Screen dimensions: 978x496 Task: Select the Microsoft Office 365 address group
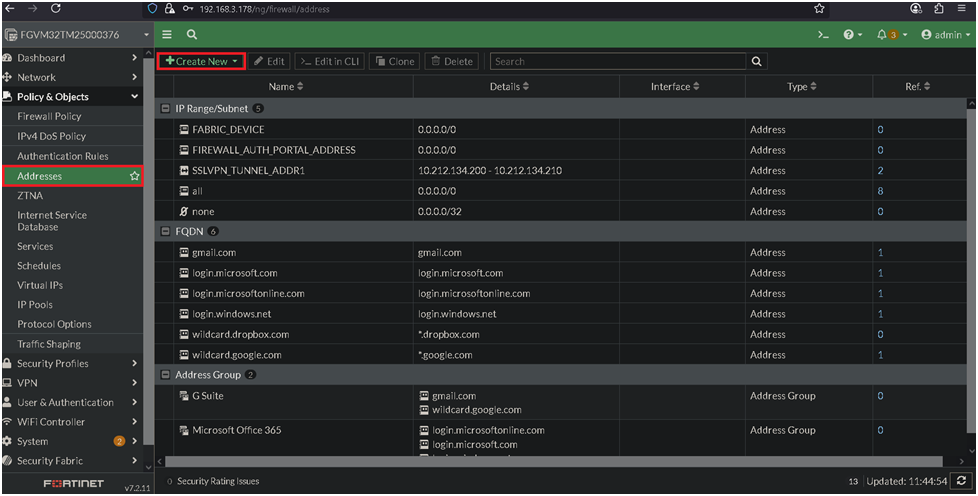tap(560, 439)
